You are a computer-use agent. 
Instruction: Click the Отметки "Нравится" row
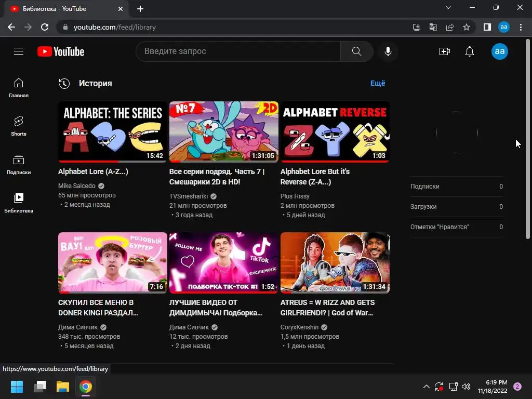pos(456,227)
